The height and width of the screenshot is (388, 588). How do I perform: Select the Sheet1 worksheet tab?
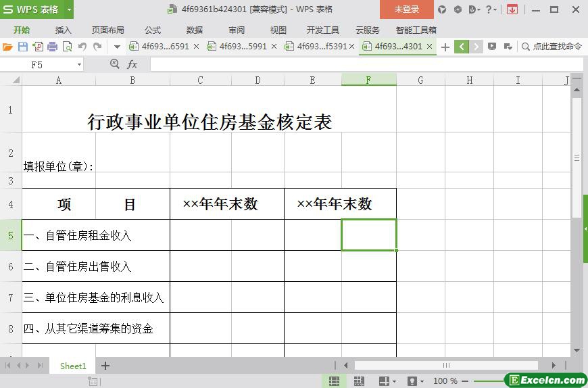[x=73, y=366]
